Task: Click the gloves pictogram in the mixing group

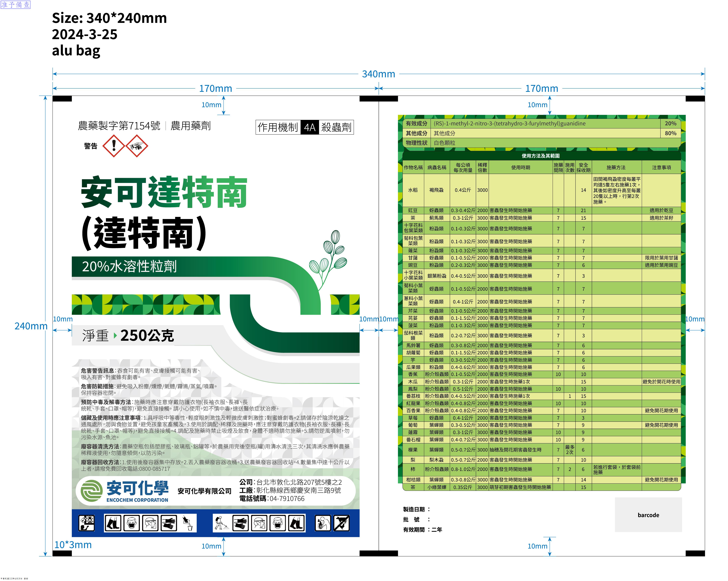Action: [169, 523]
